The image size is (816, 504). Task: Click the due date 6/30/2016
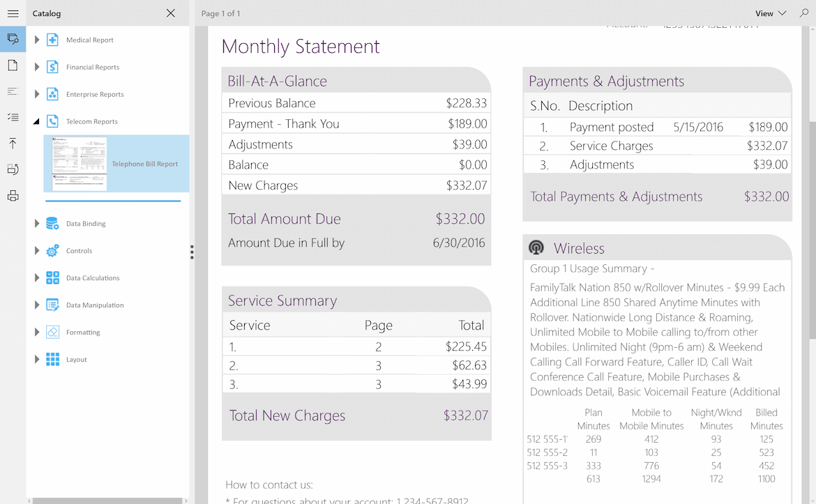click(x=459, y=243)
